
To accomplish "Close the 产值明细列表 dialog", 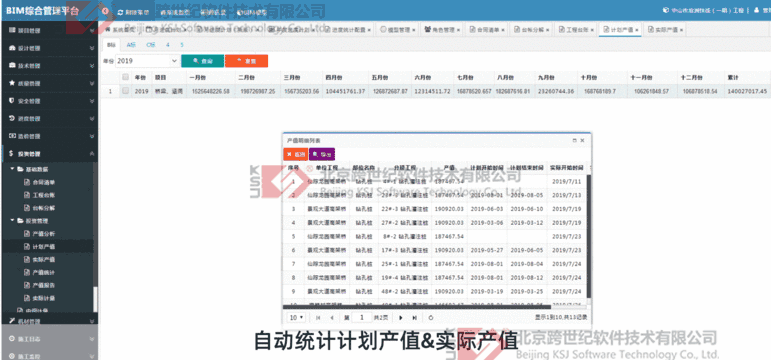I will (x=583, y=140).
